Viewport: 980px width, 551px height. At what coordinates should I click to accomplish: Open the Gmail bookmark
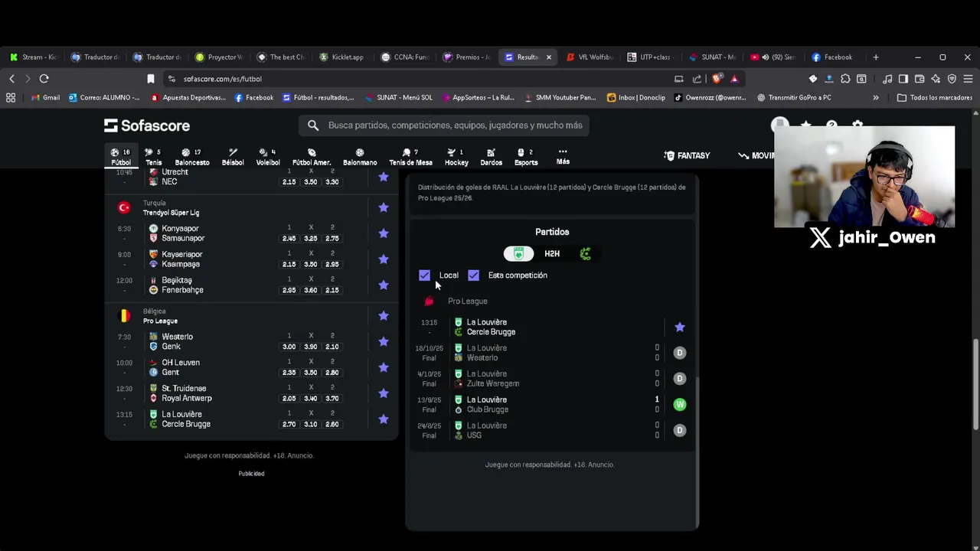46,98
